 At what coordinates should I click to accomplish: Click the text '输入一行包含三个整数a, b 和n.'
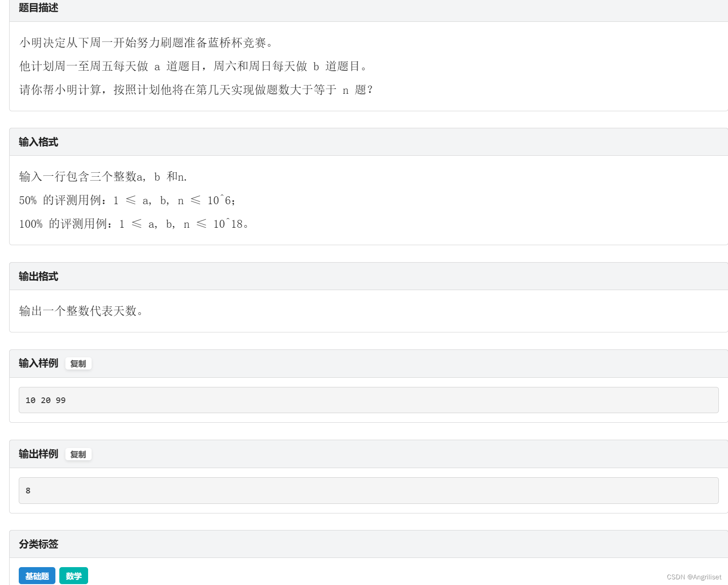[x=103, y=177]
